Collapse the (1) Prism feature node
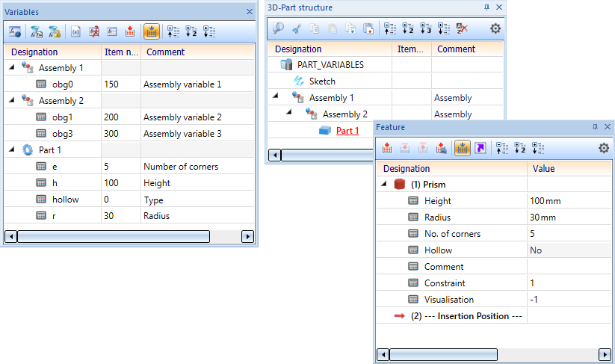Screen dimensions: 615x364 pos(384,184)
